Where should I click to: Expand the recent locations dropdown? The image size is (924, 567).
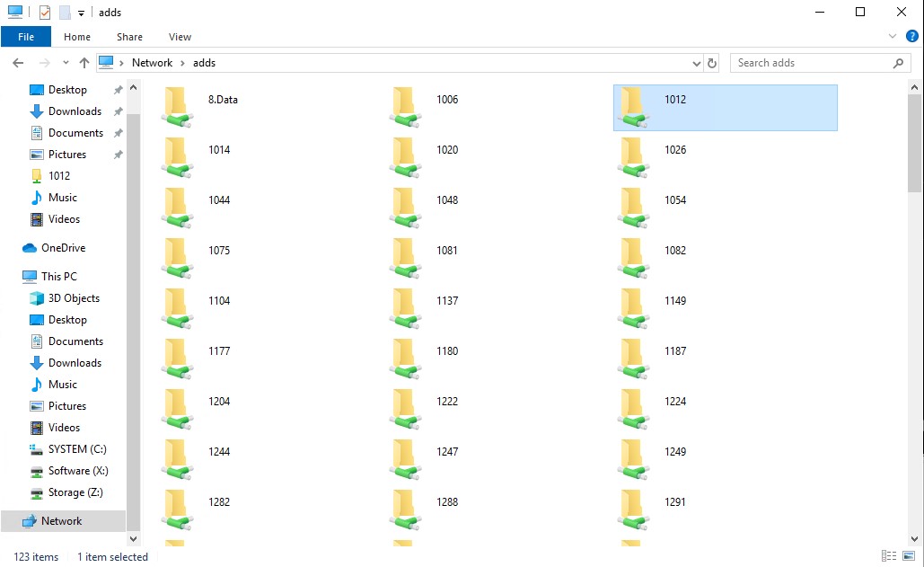click(66, 63)
